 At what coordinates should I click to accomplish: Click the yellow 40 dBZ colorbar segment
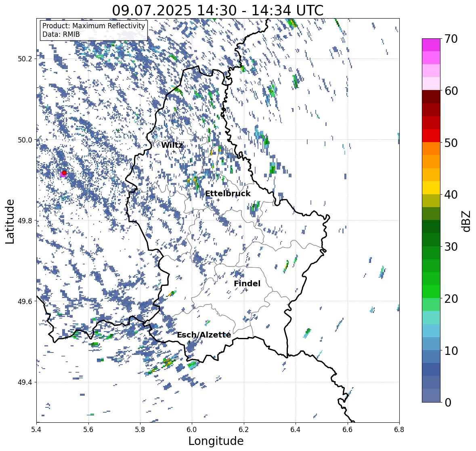(431, 188)
